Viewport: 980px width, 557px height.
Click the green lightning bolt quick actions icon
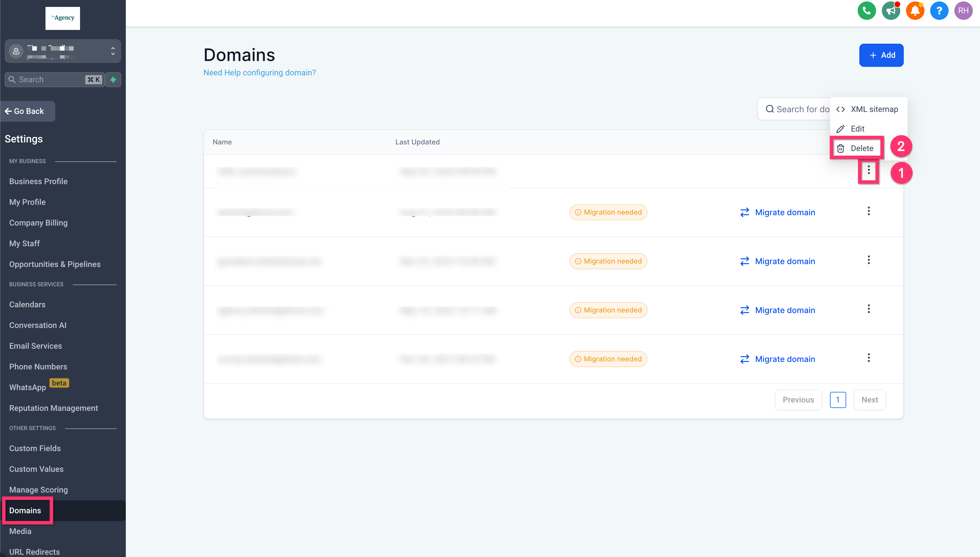click(113, 80)
